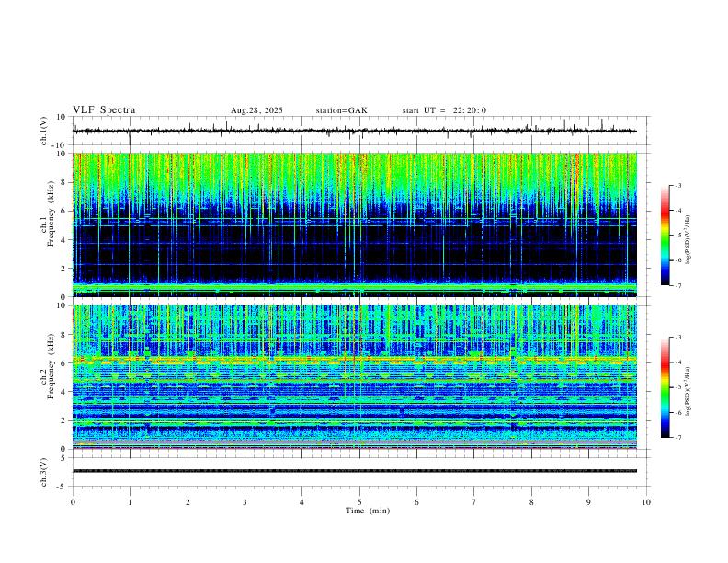Click the "-3" tick on lower color bar

click(678, 338)
